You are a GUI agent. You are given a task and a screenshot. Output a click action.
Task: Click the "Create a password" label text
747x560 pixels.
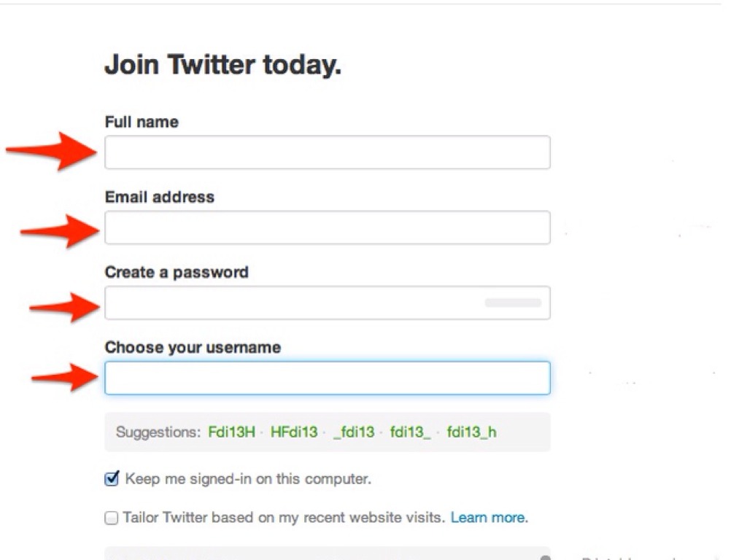177,272
